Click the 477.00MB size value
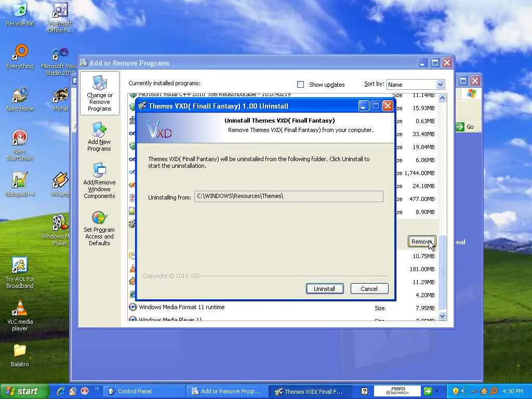This screenshot has width=532, height=399. (422, 199)
